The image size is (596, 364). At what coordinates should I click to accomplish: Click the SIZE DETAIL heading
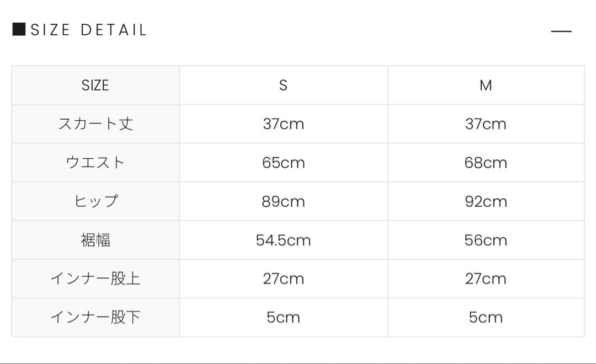[x=88, y=30]
